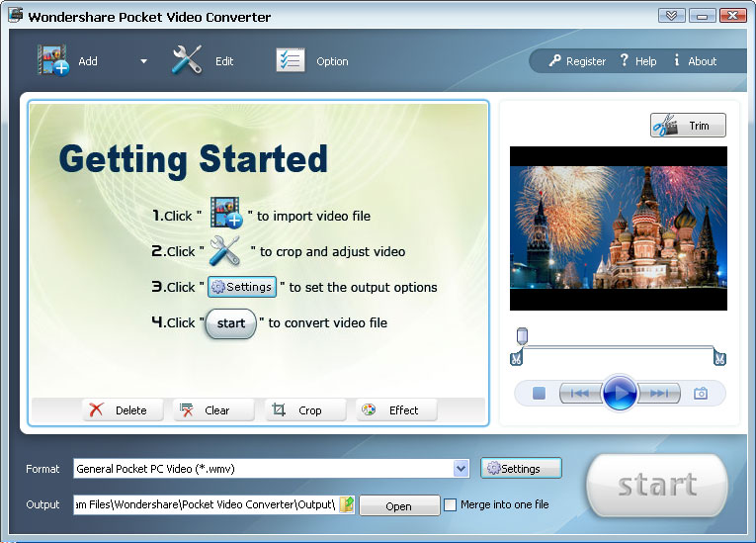Click import video icon in Getting Started
This screenshot has width=756, height=543.
click(x=225, y=212)
